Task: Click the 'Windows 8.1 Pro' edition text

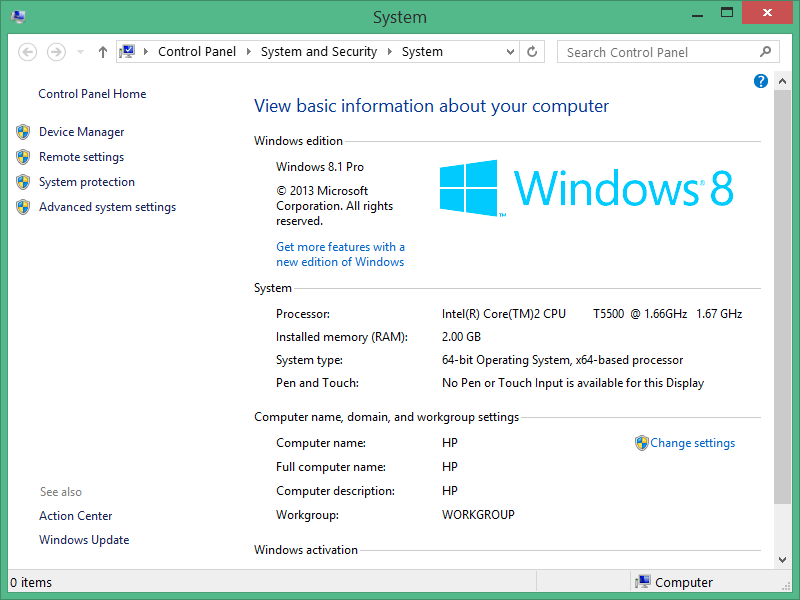Action: tap(320, 167)
